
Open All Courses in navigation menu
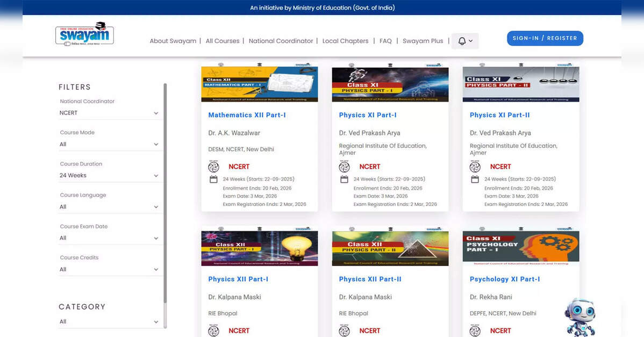tap(222, 41)
